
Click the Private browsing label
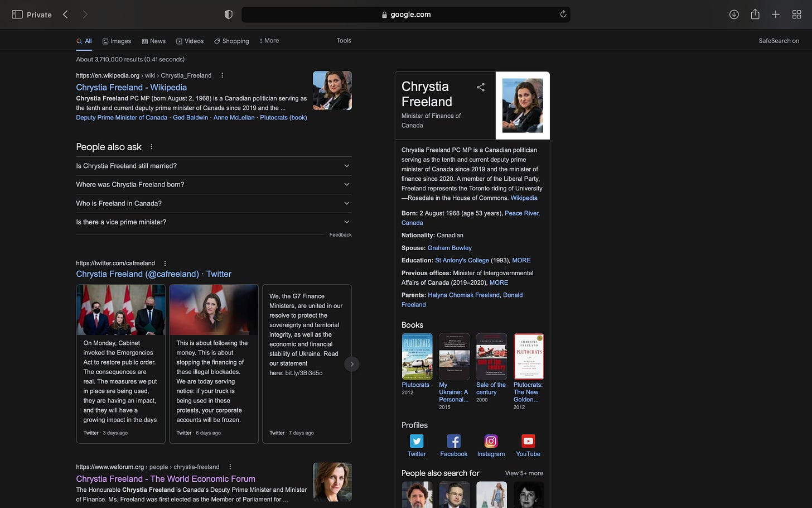39,15
